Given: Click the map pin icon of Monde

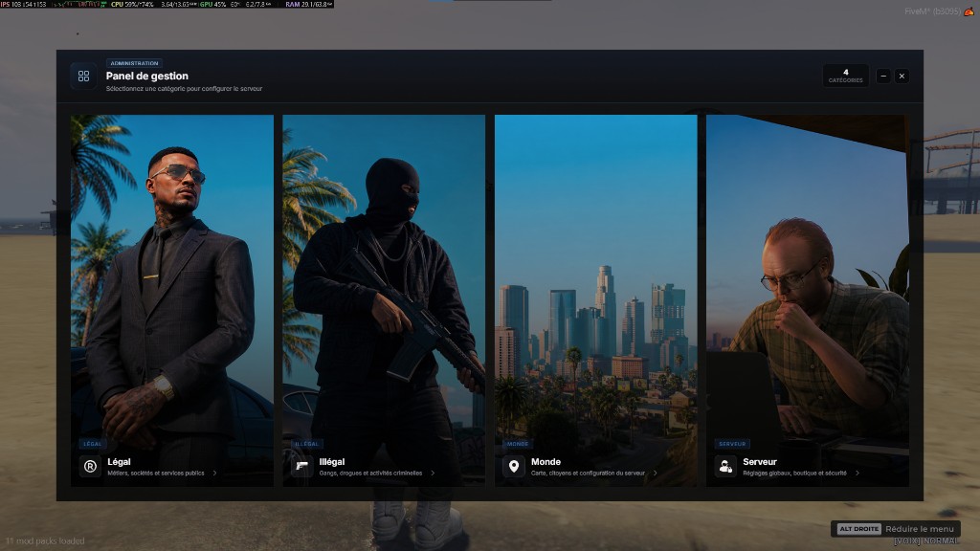Looking at the screenshot, I should (514, 466).
